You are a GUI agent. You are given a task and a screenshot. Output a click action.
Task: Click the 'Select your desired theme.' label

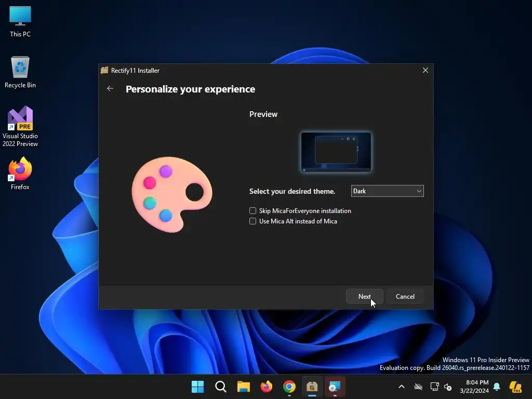[x=292, y=191]
